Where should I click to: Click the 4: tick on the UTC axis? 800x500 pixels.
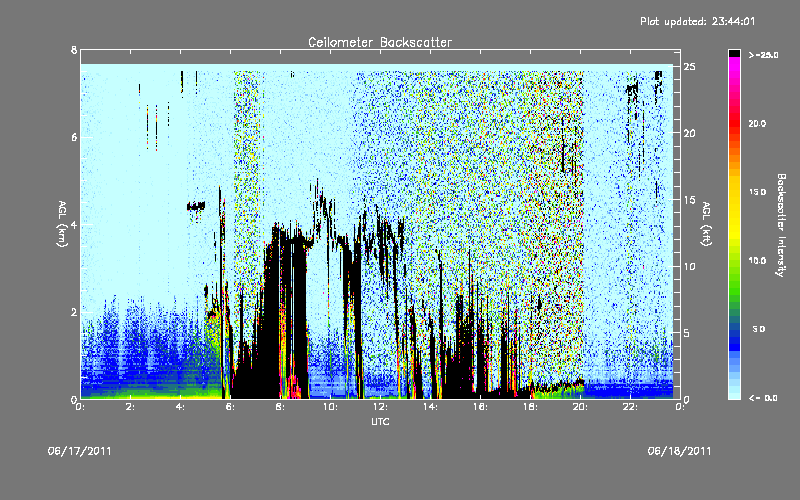tap(181, 407)
